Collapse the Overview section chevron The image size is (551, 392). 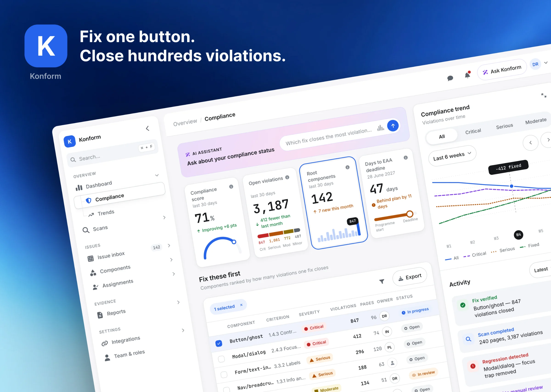[157, 175]
